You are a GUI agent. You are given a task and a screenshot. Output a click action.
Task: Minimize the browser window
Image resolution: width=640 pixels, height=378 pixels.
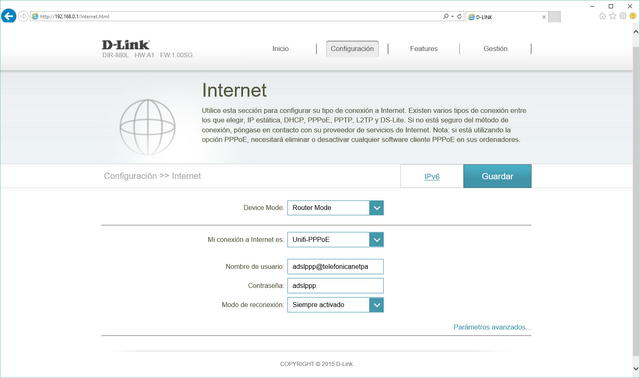(x=592, y=6)
